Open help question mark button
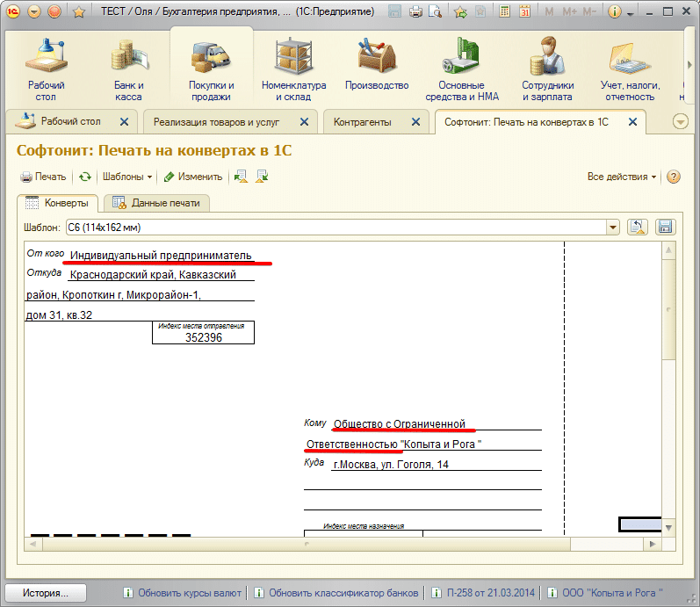Screen dimensions: 700x607 (674, 177)
